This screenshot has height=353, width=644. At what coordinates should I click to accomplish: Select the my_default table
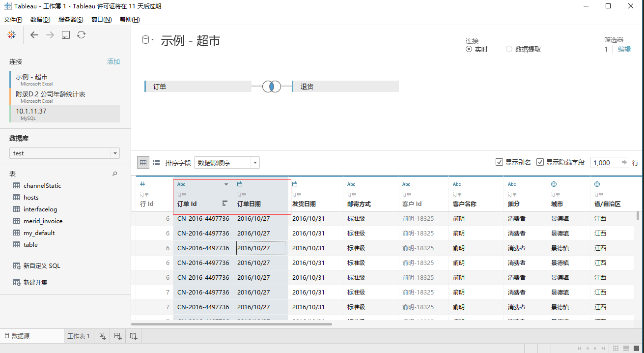(x=39, y=233)
